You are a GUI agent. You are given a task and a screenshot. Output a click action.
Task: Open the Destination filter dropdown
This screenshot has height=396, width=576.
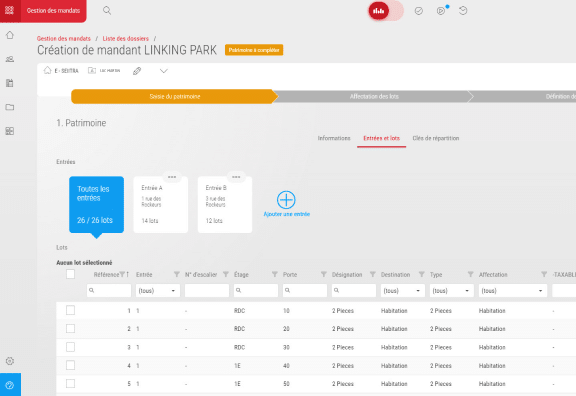tap(403, 291)
